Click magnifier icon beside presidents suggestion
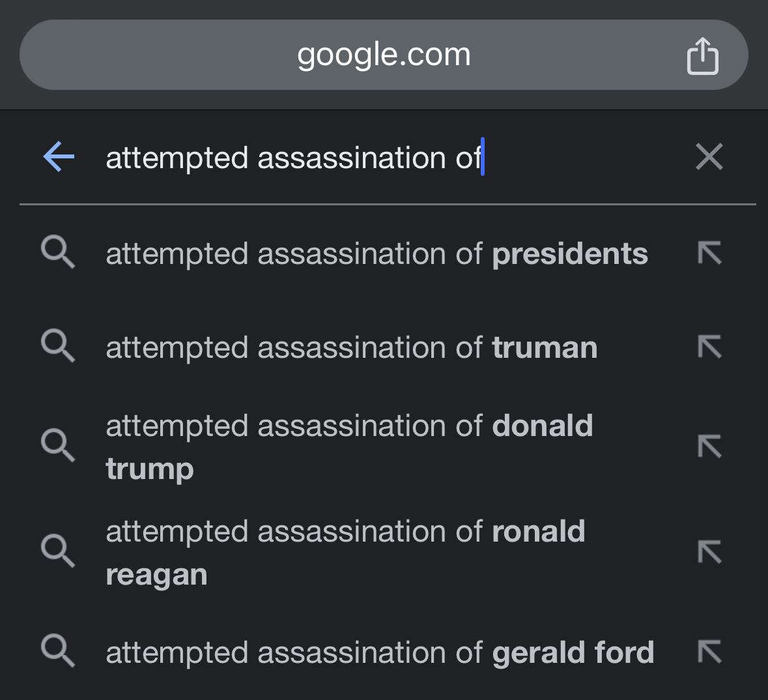 (x=58, y=252)
